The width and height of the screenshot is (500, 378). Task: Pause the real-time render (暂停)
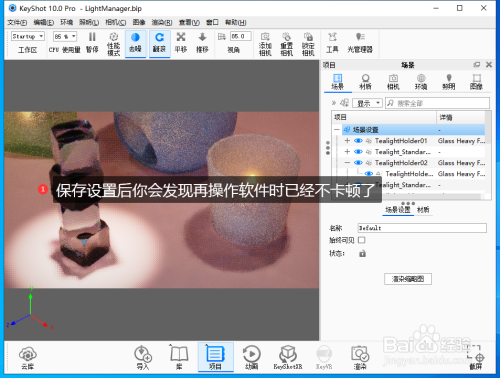92,43
